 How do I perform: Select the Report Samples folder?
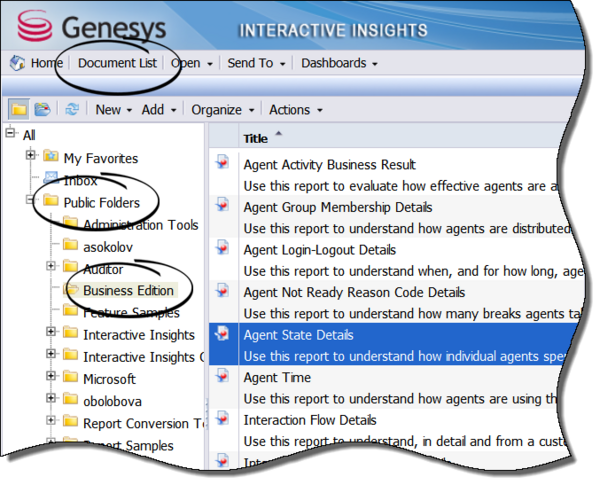tap(128, 446)
